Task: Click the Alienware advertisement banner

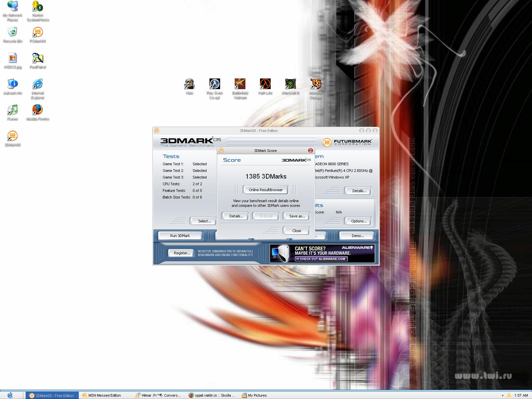Action: click(x=322, y=253)
